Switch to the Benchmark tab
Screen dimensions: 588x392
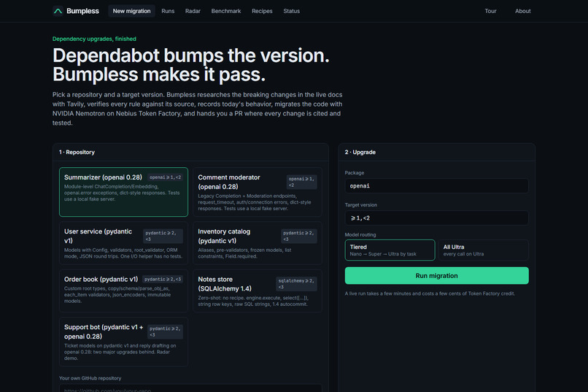click(226, 11)
